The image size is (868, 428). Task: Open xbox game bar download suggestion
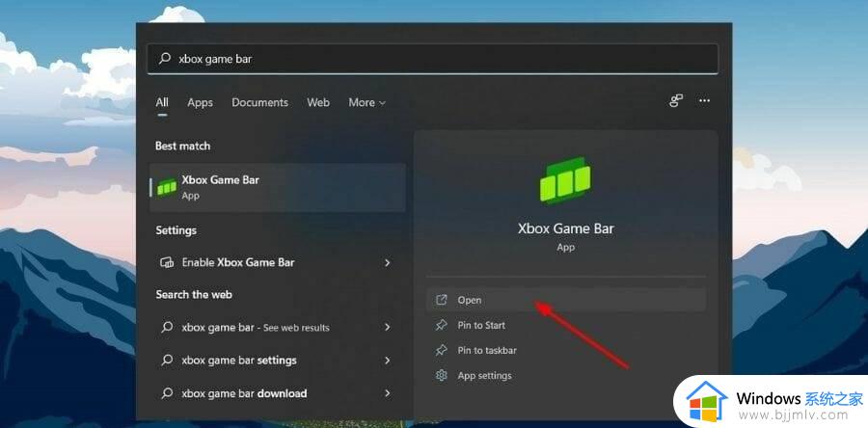pos(278,393)
